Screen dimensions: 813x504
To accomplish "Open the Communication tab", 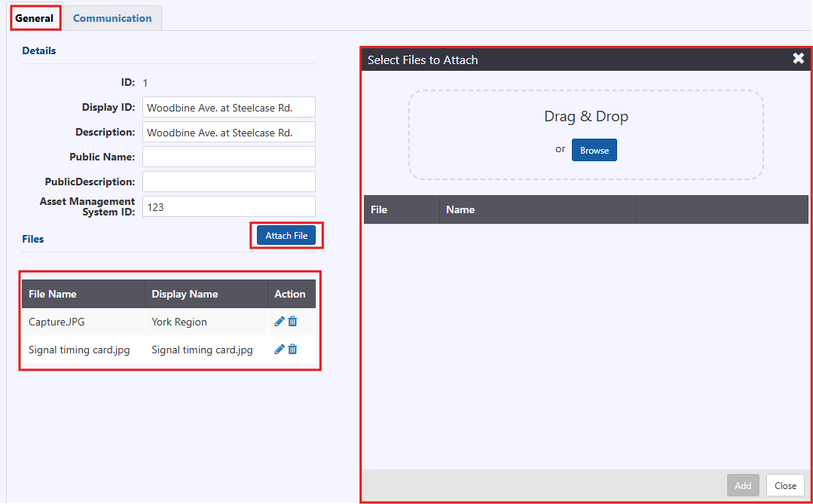I will (x=112, y=18).
